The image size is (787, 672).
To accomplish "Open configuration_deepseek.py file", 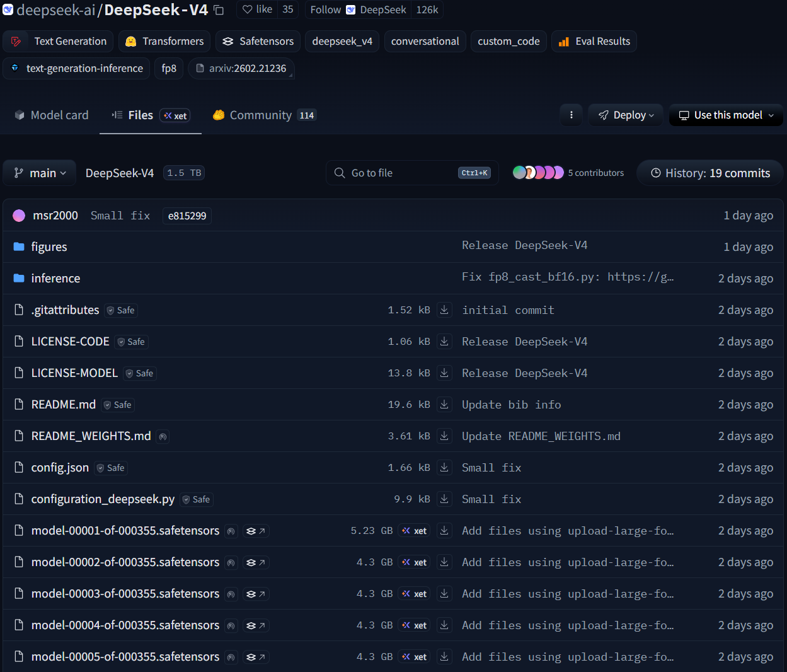I will [x=103, y=499].
